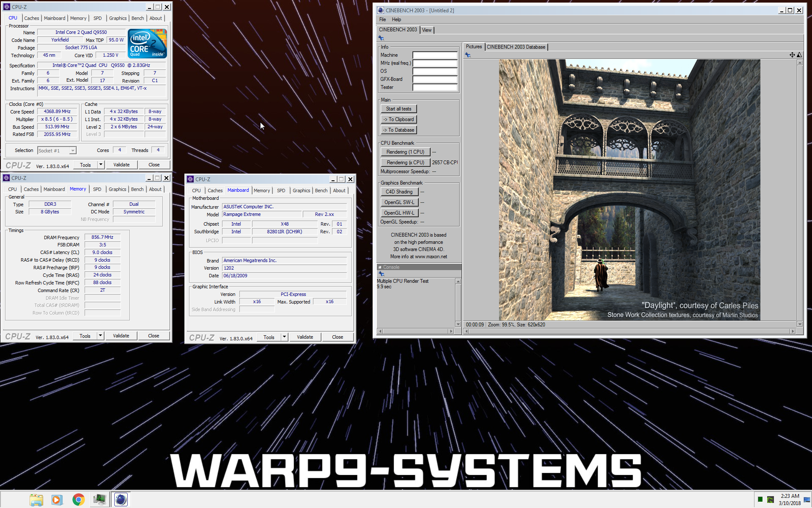Click into the MHz (real freq.) field

point(435,63)
